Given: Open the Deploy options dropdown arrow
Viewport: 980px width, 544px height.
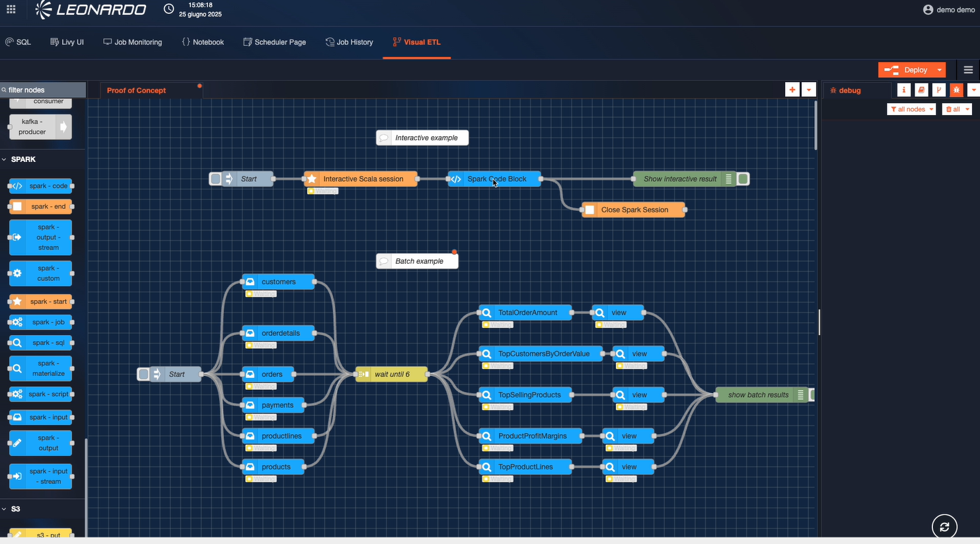Looking at the screenshot, I should [x=939, y=70].
